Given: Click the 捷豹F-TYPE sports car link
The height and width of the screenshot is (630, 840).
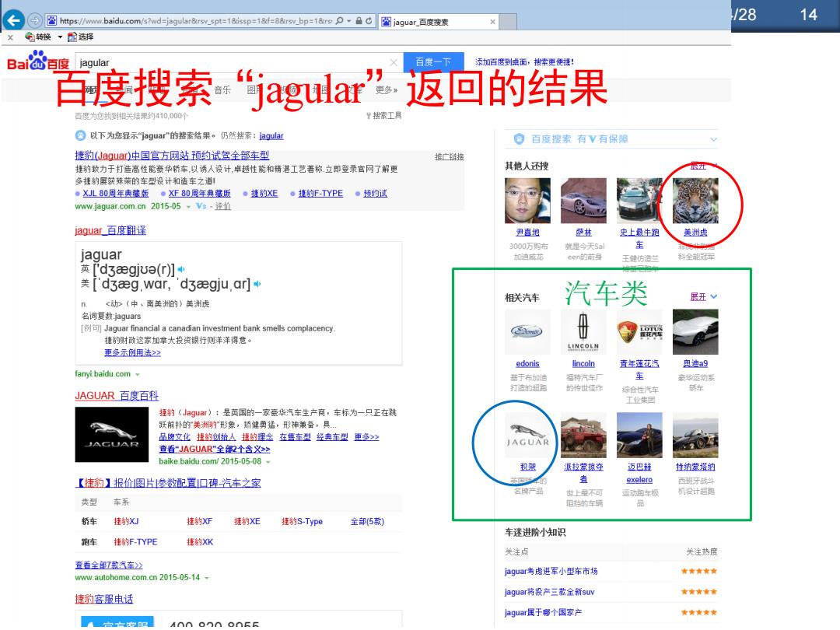Looking at the screenshot, I should click(135, 542).
